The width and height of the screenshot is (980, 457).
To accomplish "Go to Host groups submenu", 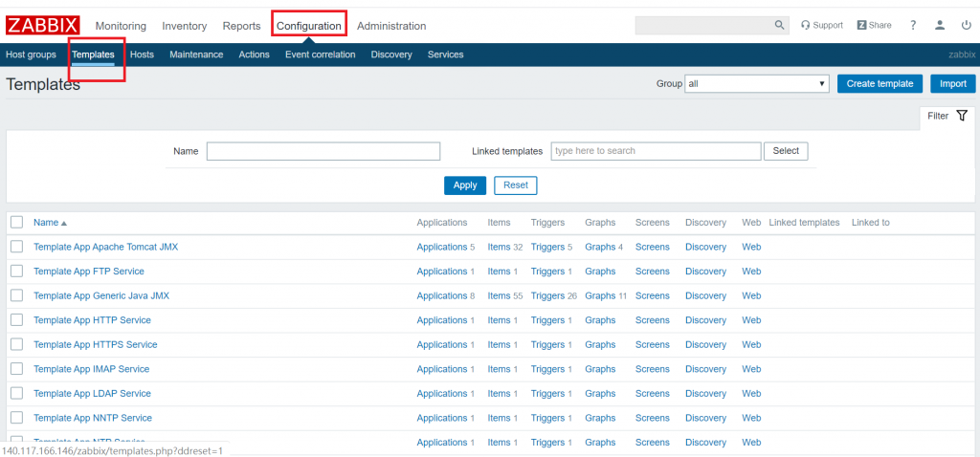I will coord(31,54).
